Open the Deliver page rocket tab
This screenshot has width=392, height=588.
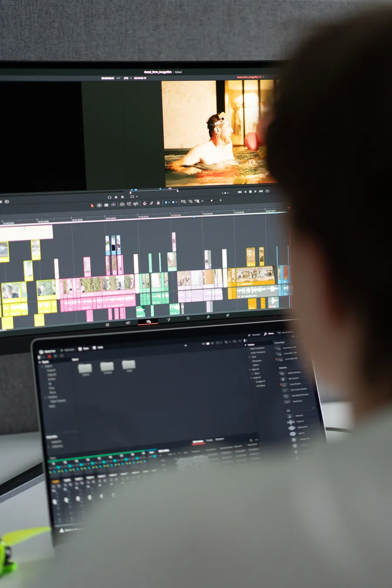[227, 315]
